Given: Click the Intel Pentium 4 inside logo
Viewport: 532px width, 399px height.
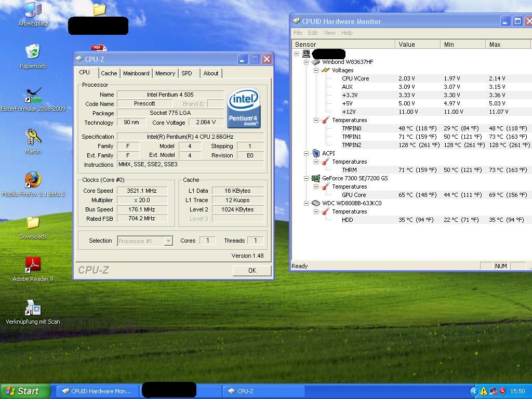Looking at the screenshot, I should [x=244, y=108].
